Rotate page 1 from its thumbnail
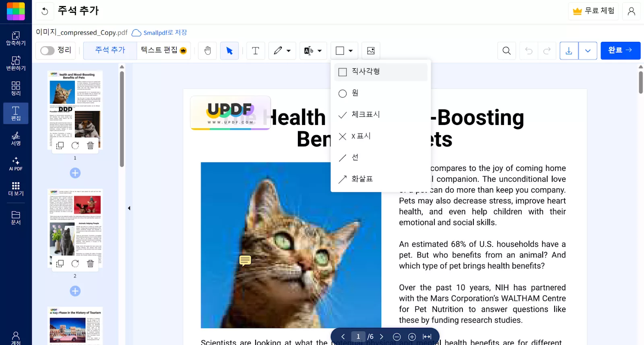 [x=75, y=146]
